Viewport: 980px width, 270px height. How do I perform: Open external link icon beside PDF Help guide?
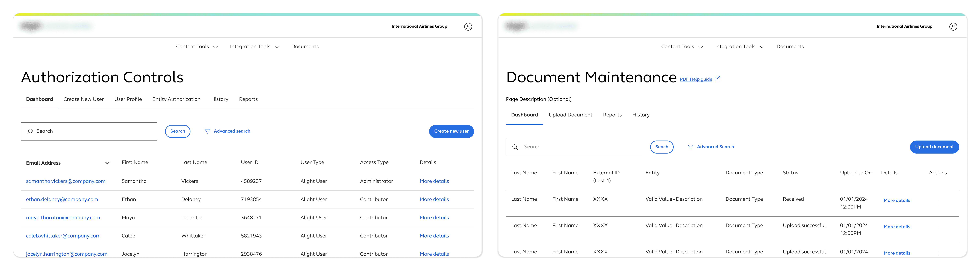(x=718, y=79)
